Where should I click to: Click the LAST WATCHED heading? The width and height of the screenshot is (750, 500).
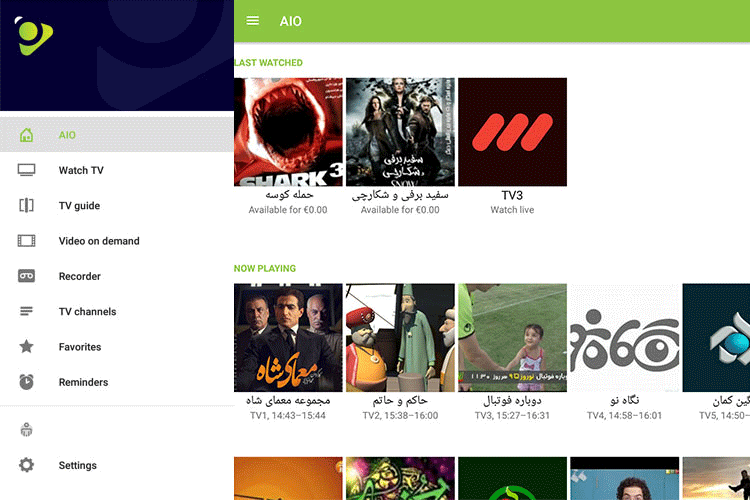click(268, 63)
